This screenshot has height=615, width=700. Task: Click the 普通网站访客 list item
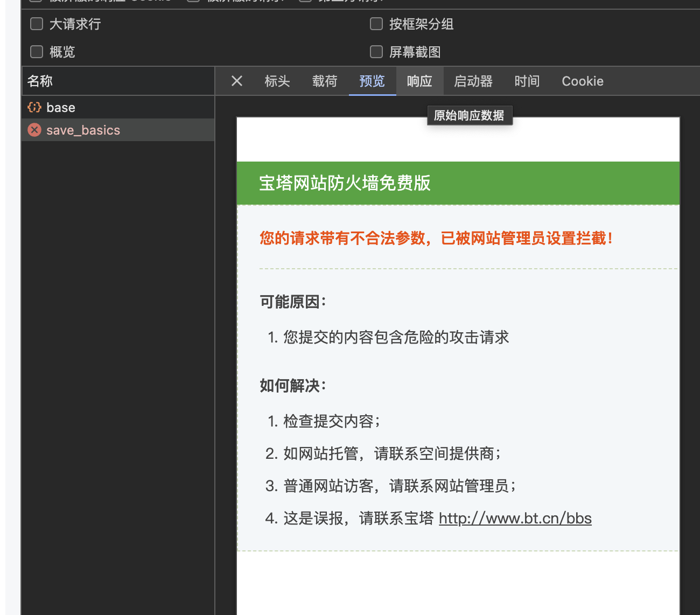[x=400, y=486]
